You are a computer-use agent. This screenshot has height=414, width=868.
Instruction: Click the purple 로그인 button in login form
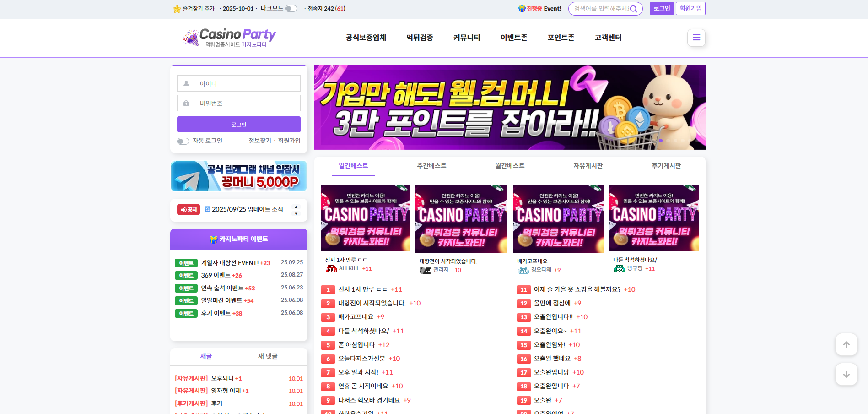point(238,125)
